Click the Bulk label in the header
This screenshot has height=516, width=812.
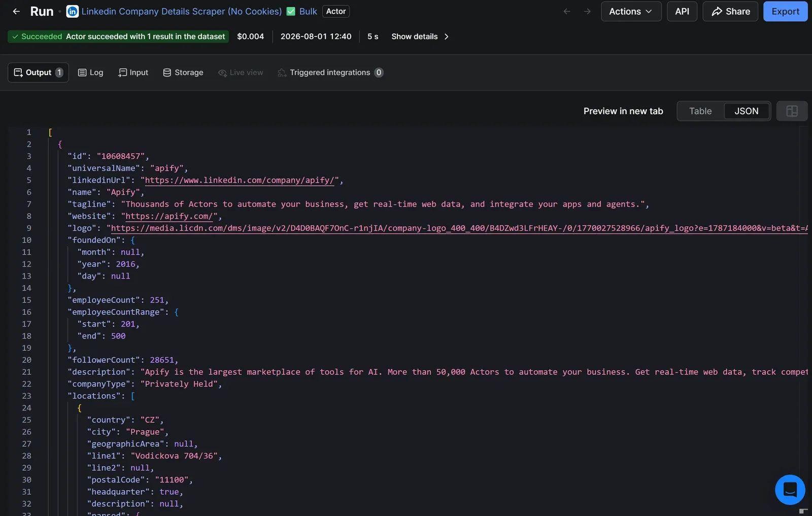pos(308,11)
